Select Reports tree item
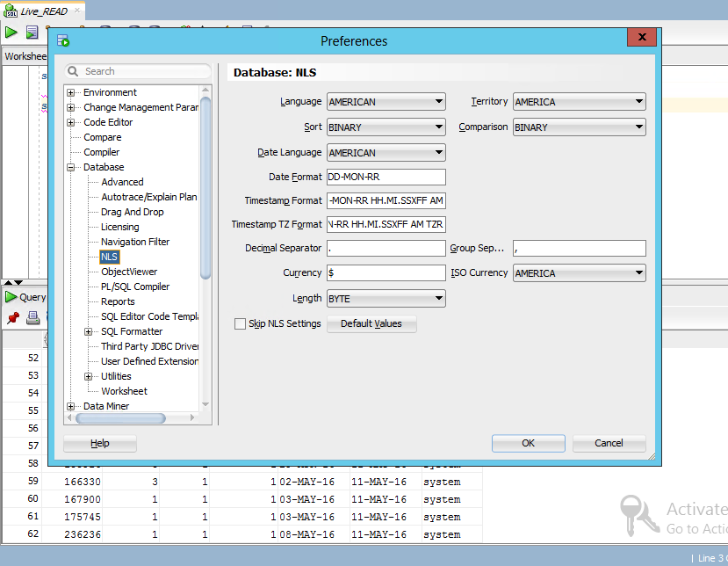This screenshot has width=728, height=566. coord(118,301)
